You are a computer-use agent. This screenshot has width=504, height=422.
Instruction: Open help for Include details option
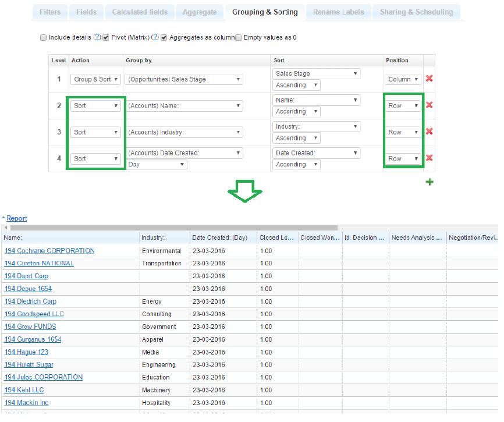pyautogui.click(x=97, y=37)
